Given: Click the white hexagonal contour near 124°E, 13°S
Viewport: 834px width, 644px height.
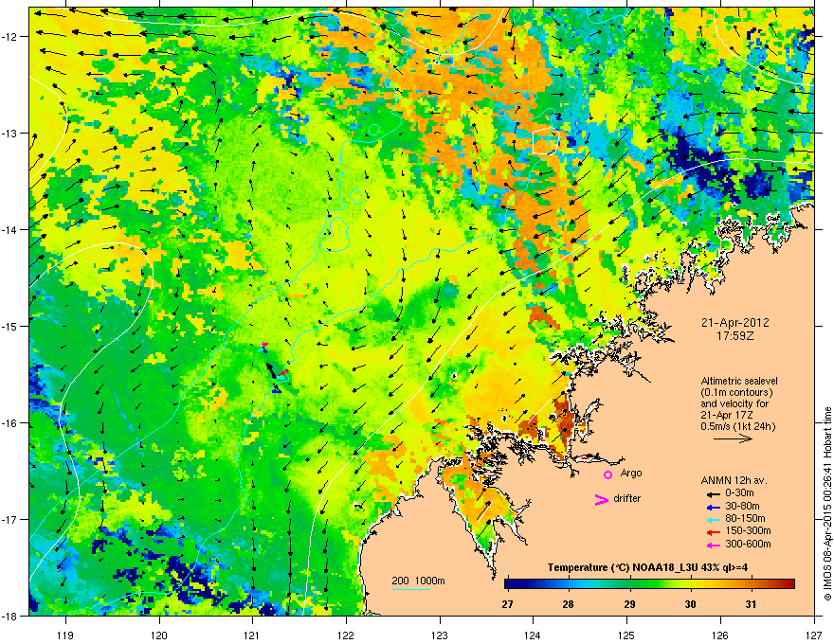Looking at the screenshot, I should pos(546,140).
